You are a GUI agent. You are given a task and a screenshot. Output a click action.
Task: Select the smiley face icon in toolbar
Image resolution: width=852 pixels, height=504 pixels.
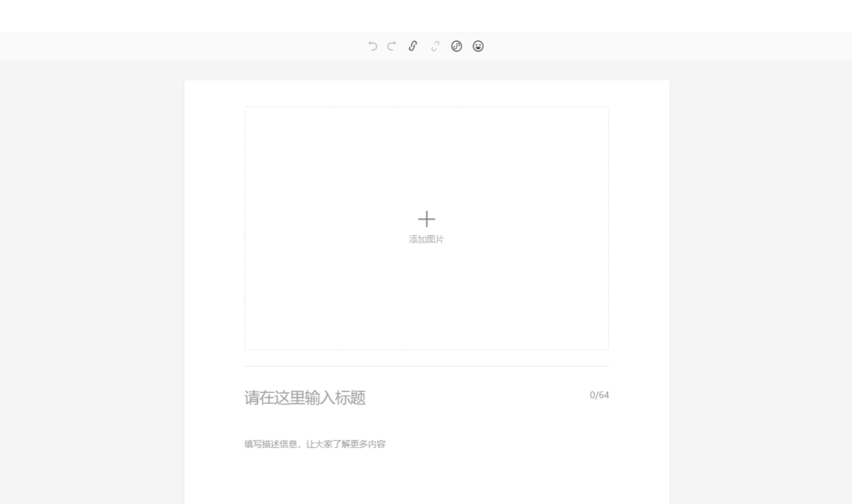click(478, 46)
